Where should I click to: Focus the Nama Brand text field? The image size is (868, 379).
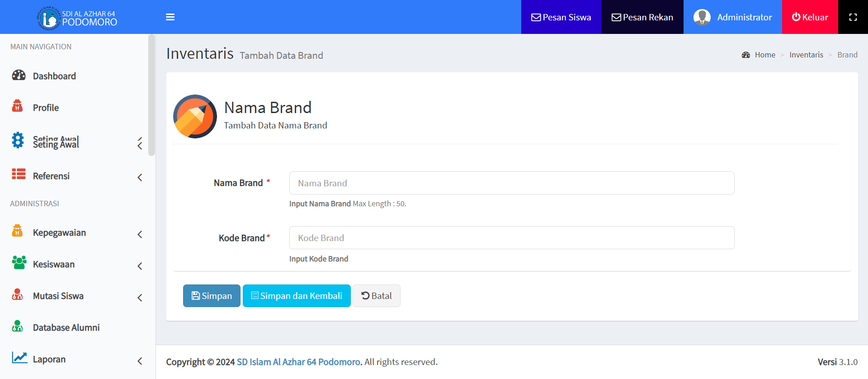511,183
